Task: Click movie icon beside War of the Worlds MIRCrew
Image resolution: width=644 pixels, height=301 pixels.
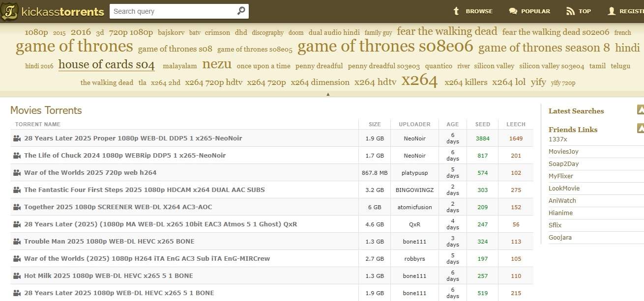Action: tap(17, 259)
